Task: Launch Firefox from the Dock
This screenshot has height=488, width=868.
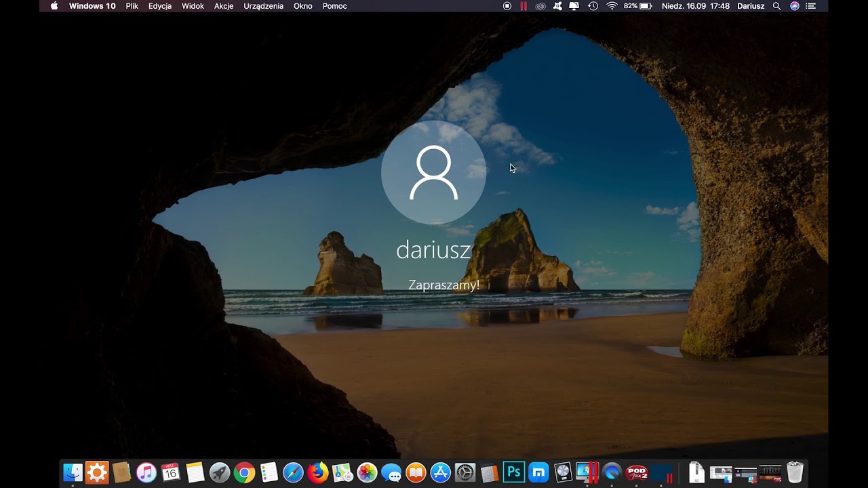Action: [x=317, y=472]
